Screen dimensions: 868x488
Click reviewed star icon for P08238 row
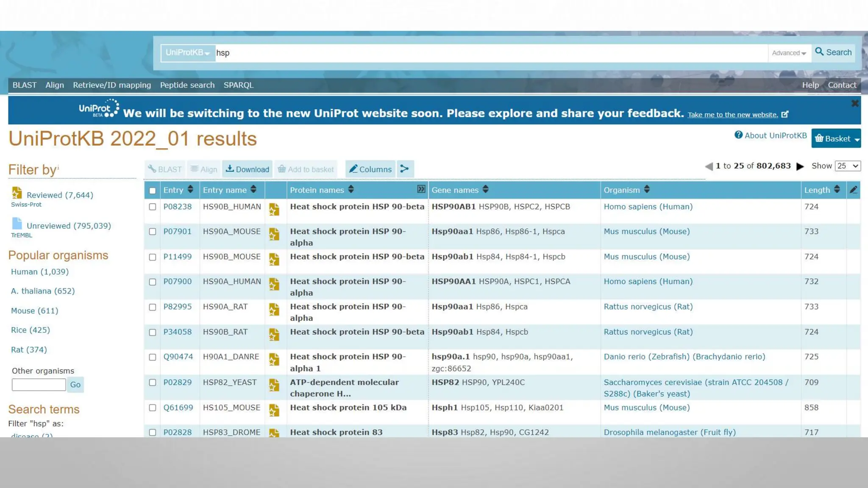274,209
